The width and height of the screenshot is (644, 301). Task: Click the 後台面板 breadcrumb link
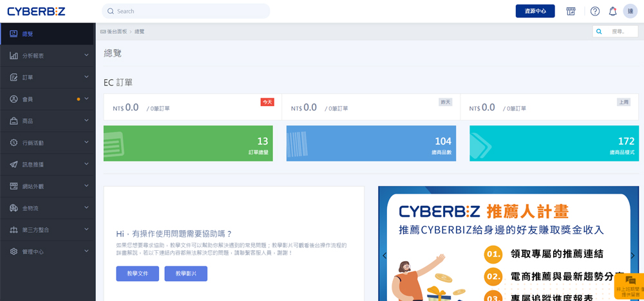(117, 32)
